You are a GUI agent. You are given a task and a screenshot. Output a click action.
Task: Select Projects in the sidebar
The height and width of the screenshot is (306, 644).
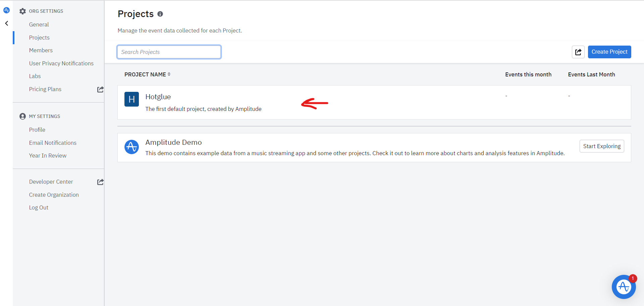pyautogui.click(x=39, y=38)
